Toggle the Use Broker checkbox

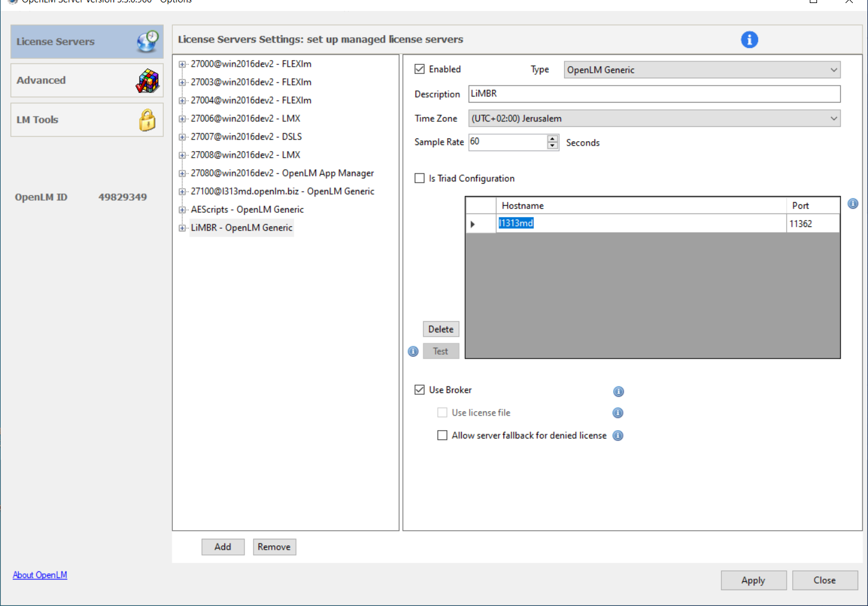420,390
